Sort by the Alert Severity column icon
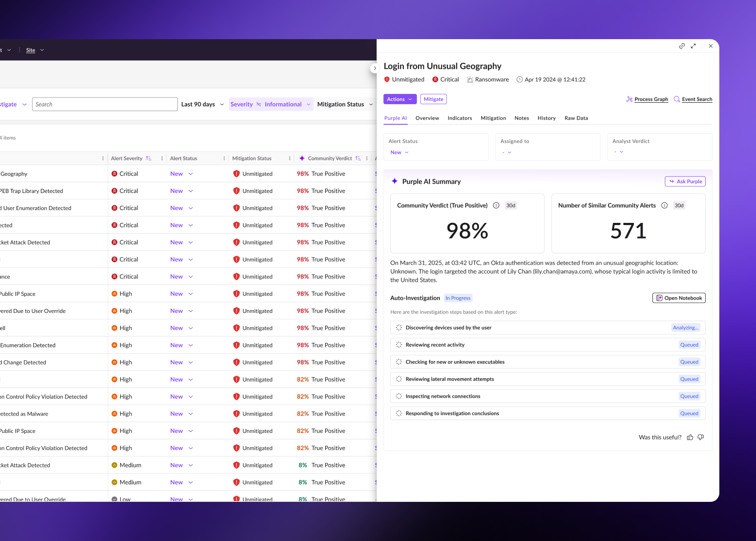 [x=149, y=158]
